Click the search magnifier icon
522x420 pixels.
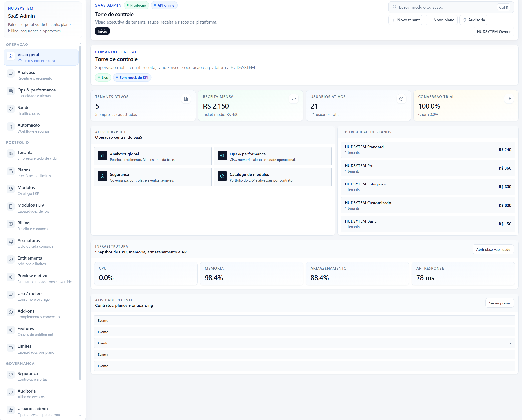coord(394,7)
